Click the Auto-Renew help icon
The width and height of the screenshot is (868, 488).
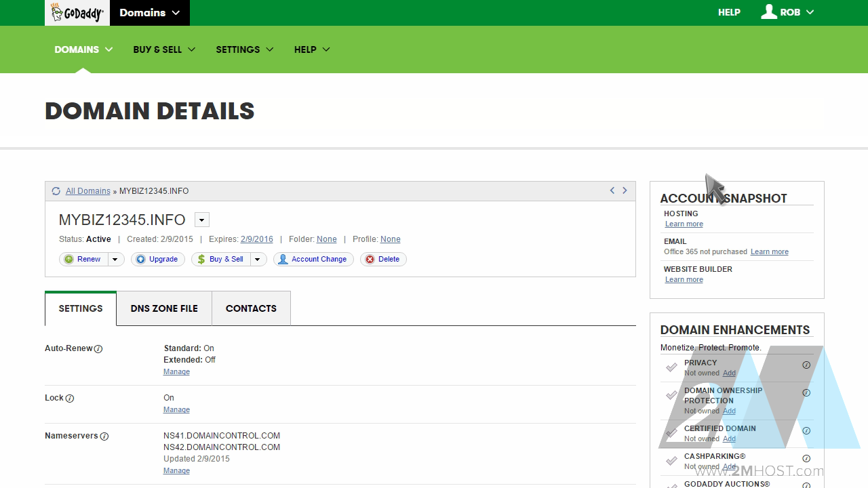pyautogui.click(x=98, y=349)
